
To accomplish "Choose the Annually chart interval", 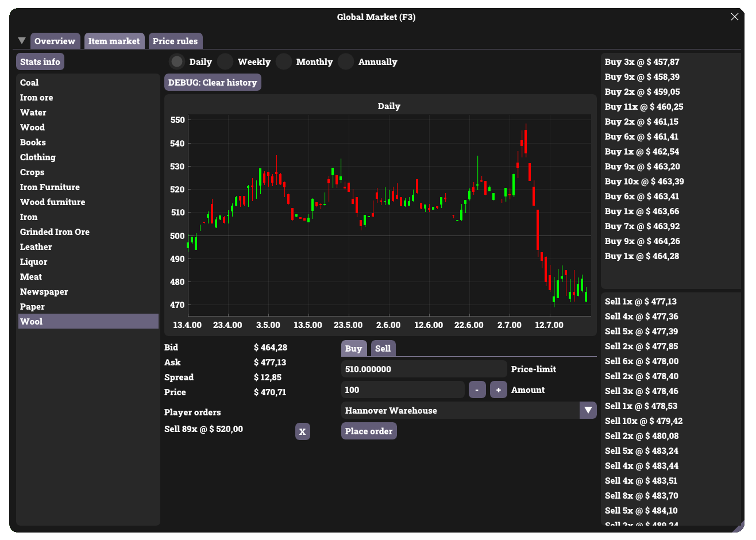I will [346, 61].
